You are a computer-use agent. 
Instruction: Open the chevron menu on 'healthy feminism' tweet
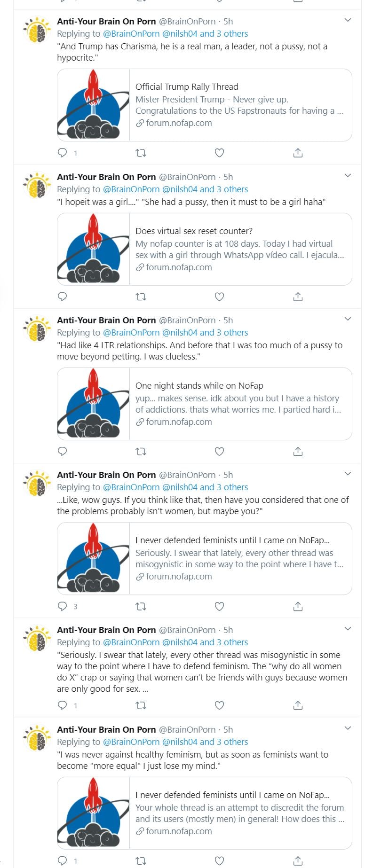(x=348, y=728)
